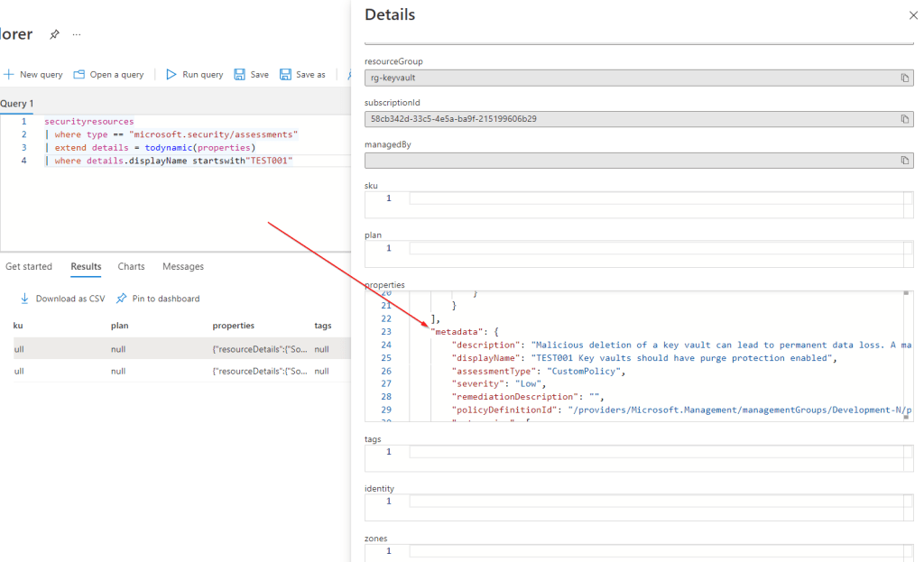Copy the managedBy field value
The height and width of the screenshot is (562, 924).
tap(904, 161)
